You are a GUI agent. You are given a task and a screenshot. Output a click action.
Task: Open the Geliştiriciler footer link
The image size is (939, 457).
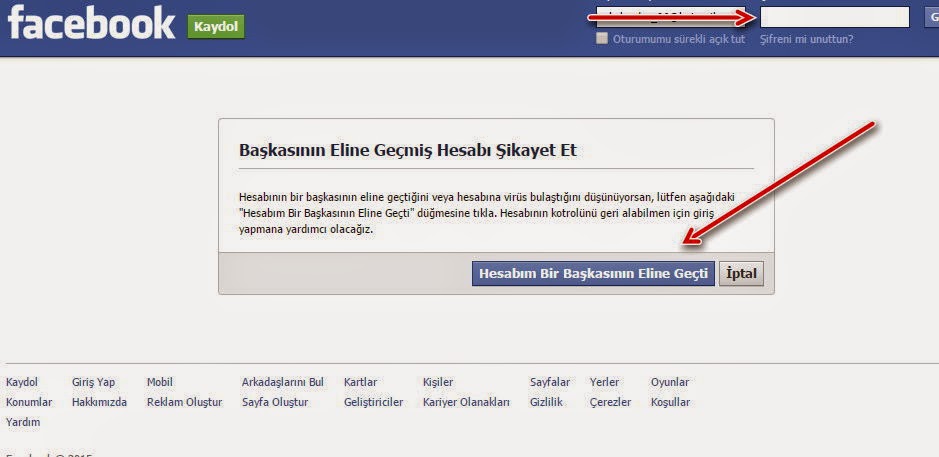[374, 402]
